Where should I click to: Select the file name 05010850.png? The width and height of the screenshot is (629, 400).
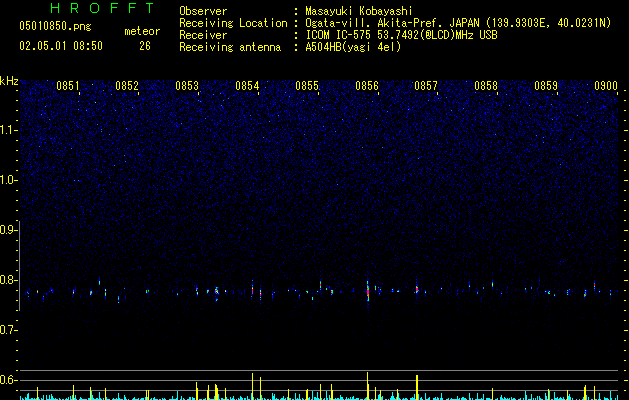pos(55,27)
